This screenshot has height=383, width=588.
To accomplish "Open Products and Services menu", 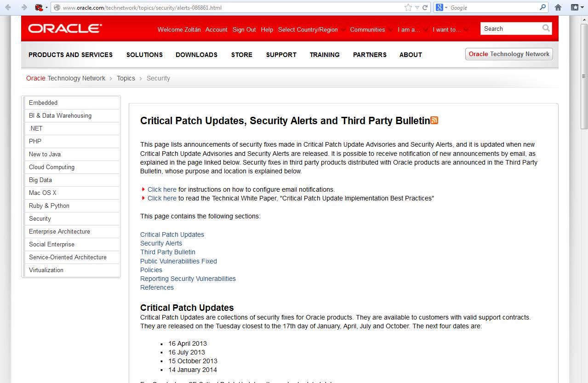I will [x=70, y=54].
